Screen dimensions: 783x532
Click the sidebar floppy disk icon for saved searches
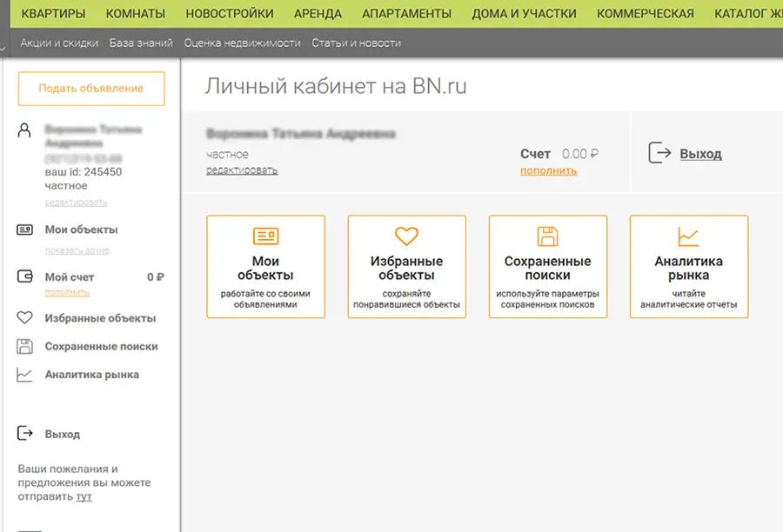25,347
